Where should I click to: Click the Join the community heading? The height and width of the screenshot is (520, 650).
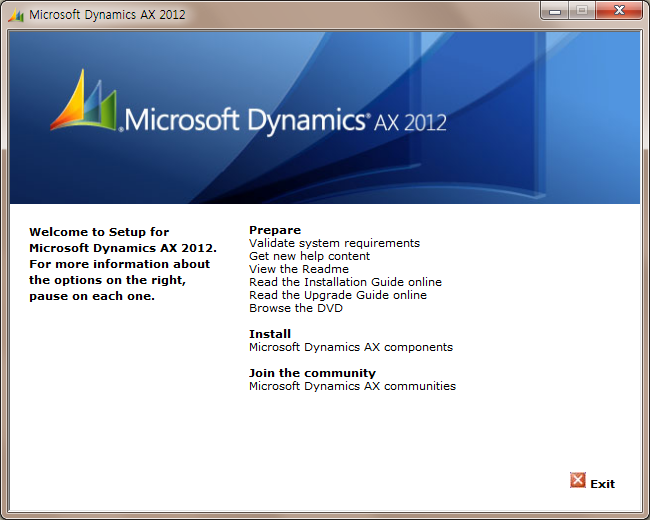(x=312, y=373)
